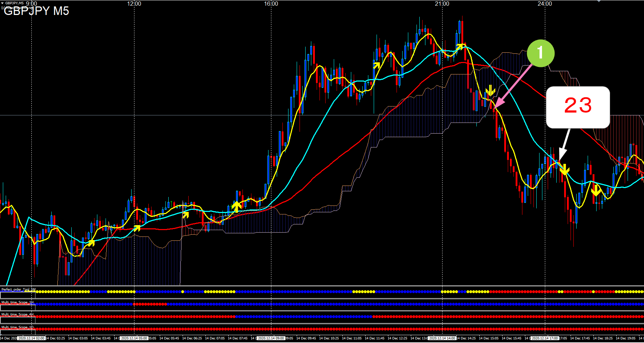Click the 14 Dec 12:25 axis label
The height and width of the screenshot is (343, 644).
tap(398, 338)
